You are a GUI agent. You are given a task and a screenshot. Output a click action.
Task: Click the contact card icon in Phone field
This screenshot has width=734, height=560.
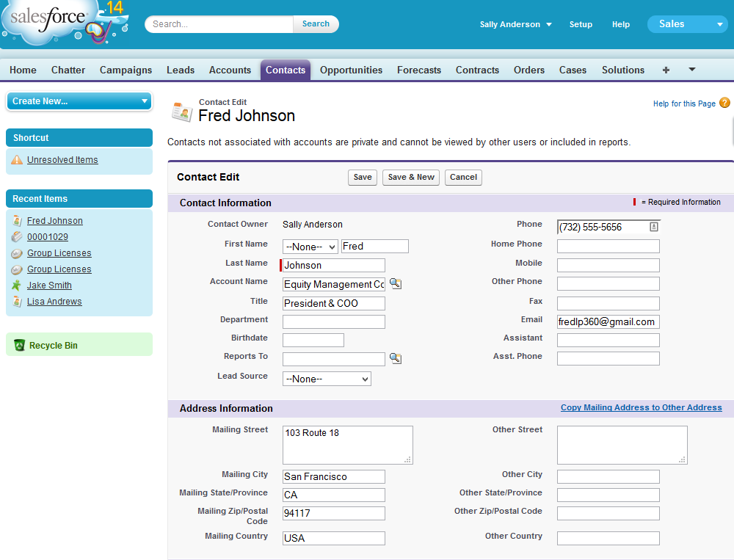point(654,227)
